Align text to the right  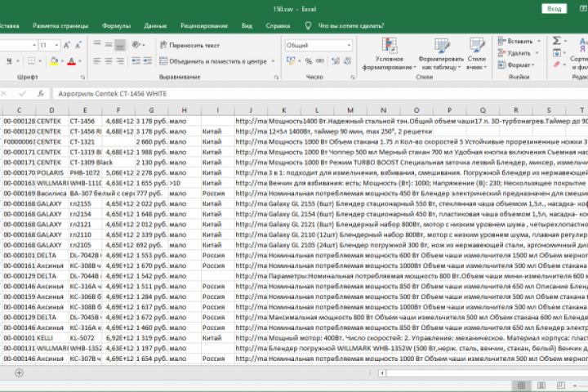pyautogui.click(x=120, y=60)
